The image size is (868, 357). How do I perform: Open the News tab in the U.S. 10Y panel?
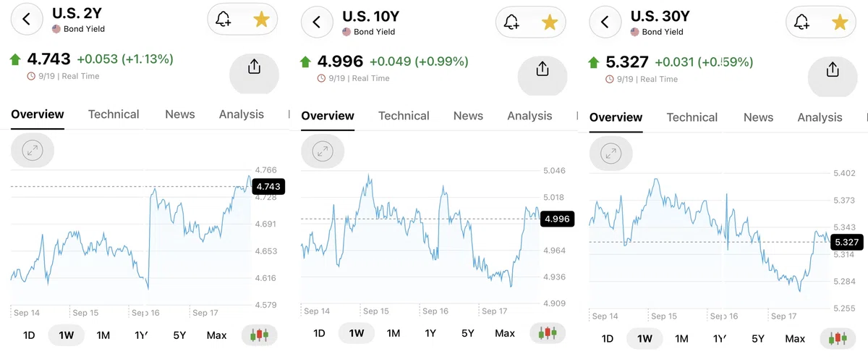(468, 116)
